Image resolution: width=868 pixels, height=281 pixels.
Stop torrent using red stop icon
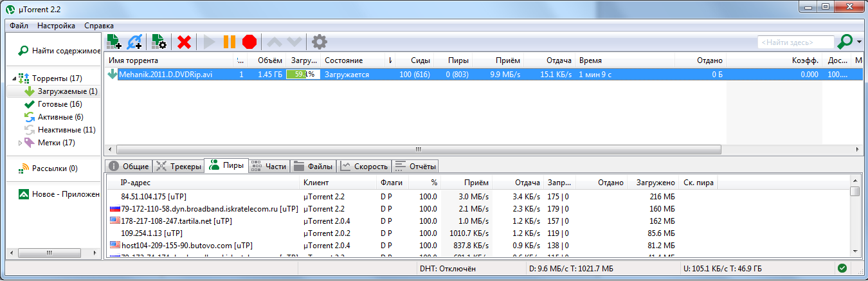point(249,42)
